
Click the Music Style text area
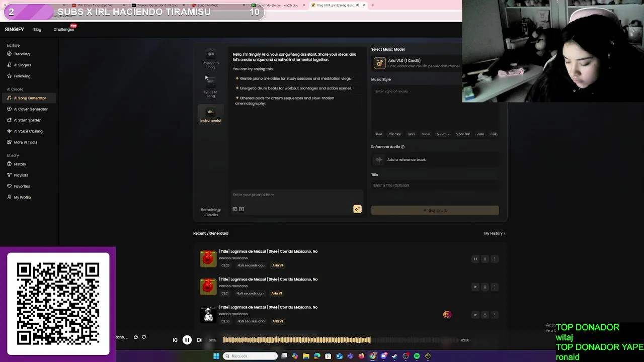435,107
